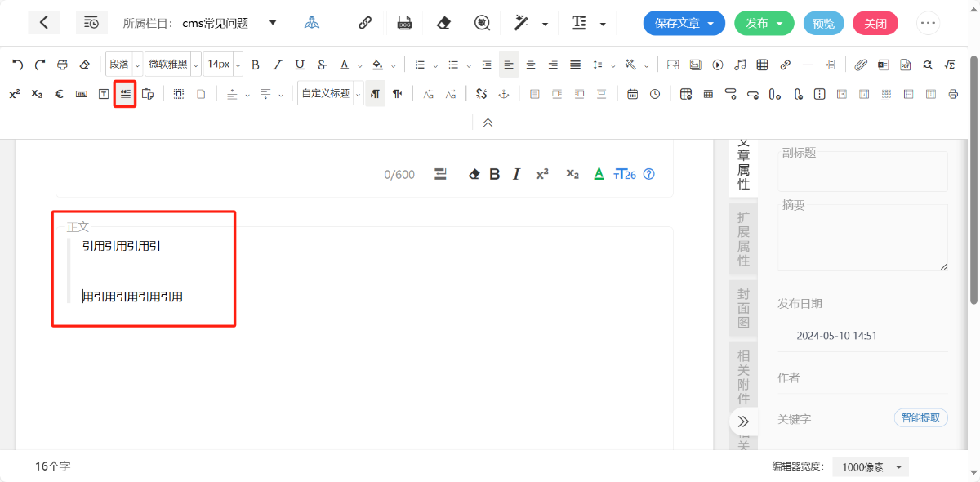The height and width of the screenshot is (482, 980).
Task: Insert music with the audio note icon
Action: [x=740, y=65]
